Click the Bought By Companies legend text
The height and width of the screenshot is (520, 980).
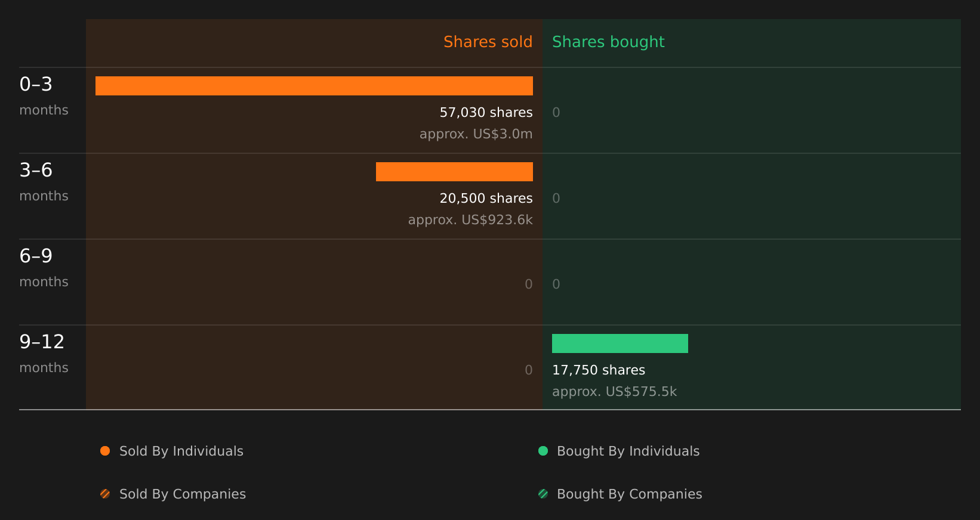[x=629, y=494]
